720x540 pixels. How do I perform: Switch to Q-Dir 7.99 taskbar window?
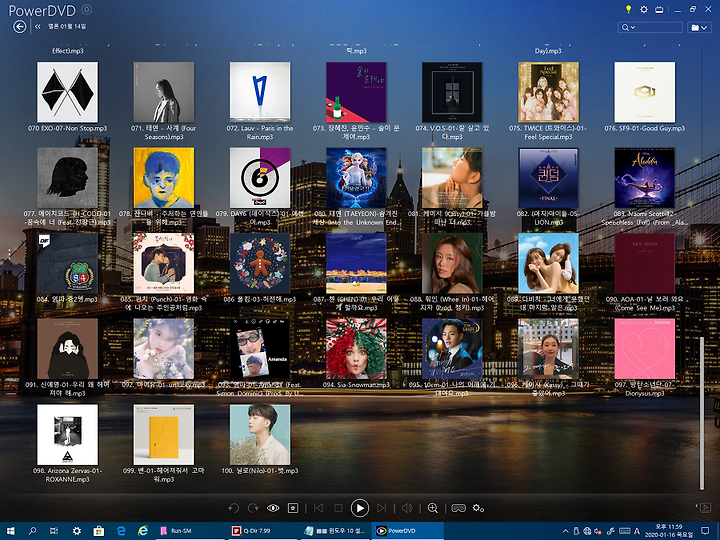(x=262, y=531)
